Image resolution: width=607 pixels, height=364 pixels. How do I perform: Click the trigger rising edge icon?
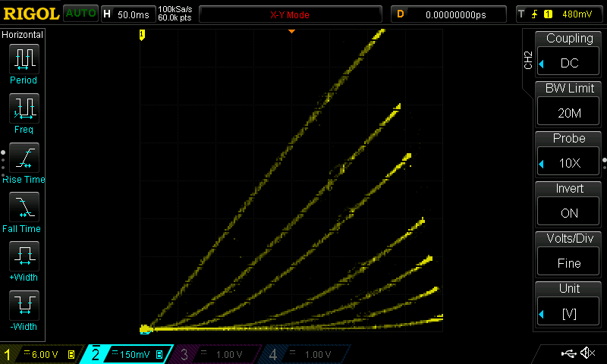tap(534, 14)
